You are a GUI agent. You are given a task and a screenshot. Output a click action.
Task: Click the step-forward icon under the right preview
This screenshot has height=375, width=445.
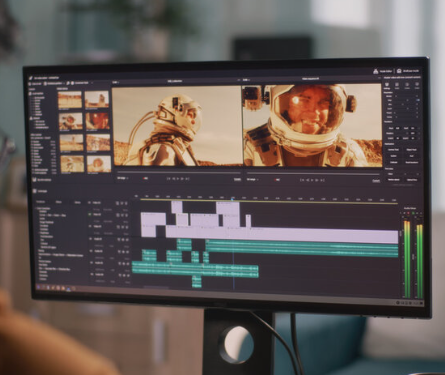(317, 180)
